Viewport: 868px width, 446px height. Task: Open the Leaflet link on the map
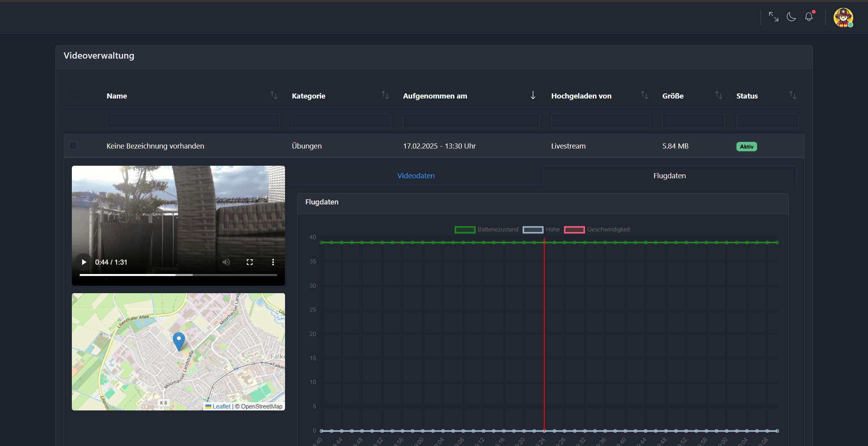pos(221,407)
